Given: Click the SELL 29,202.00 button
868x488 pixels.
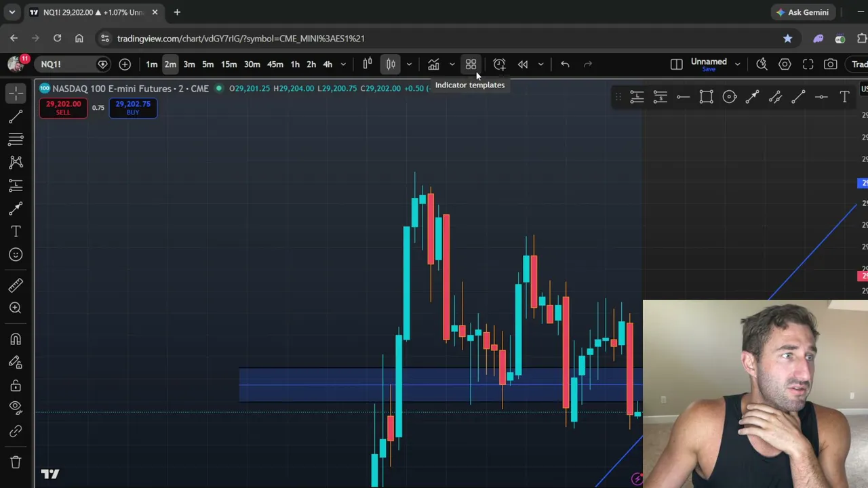Looking at the screenshot, I should point(63,108).
